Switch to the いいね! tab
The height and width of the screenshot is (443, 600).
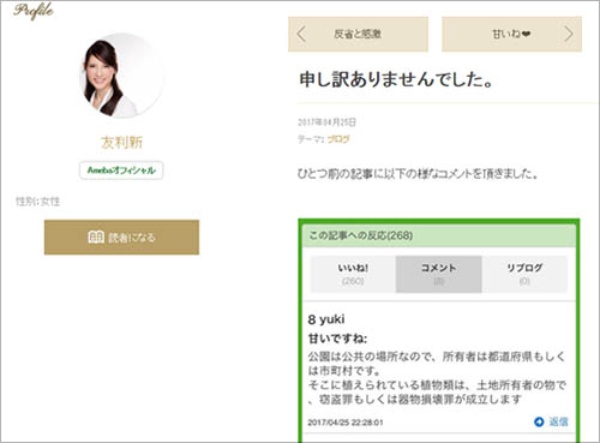click(x=353, y=274)
